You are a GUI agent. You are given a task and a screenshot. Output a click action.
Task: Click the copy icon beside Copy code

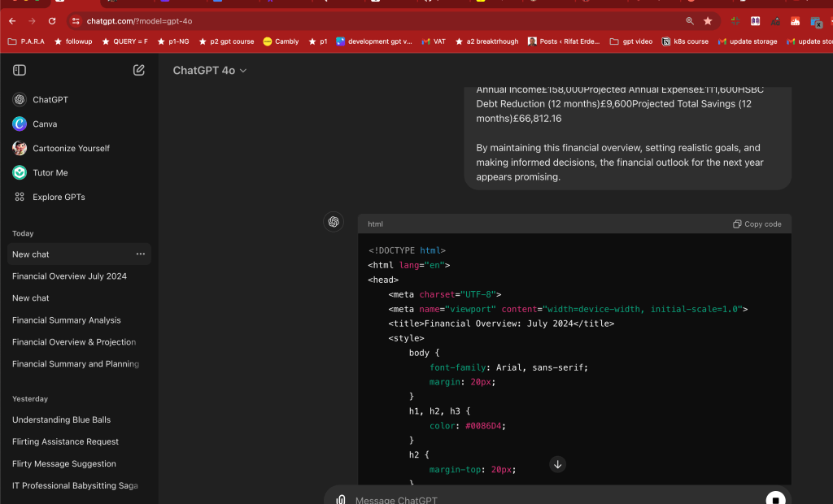tap(737, 224)
